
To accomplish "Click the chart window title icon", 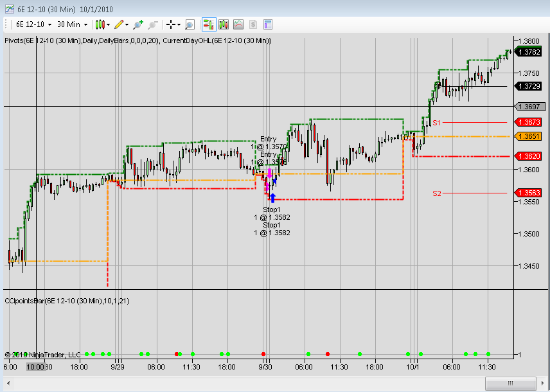I will pos(10,9).
